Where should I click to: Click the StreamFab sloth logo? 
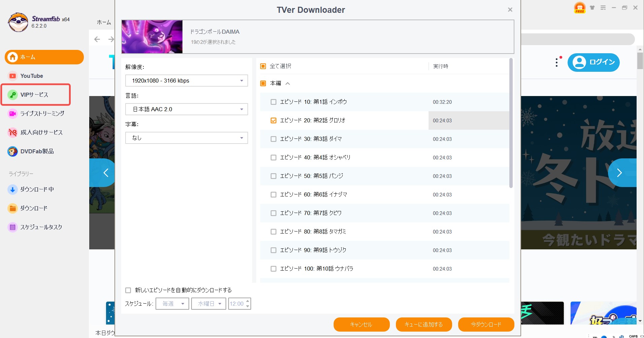click(x=18, y=22)
